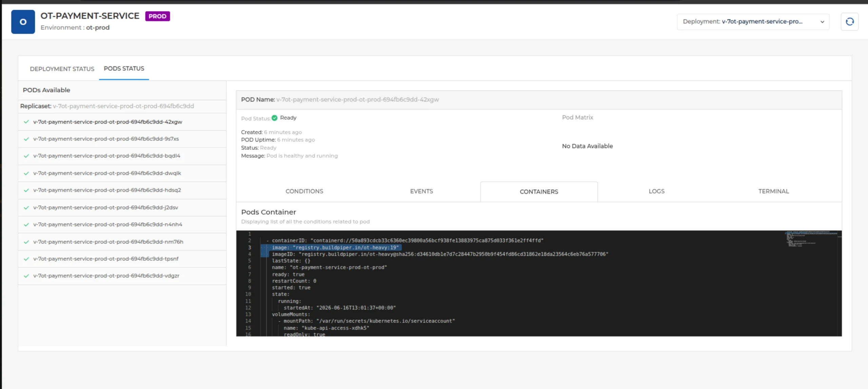
Task: Click the POD Name value in header
Action: [x=357, y=100]
